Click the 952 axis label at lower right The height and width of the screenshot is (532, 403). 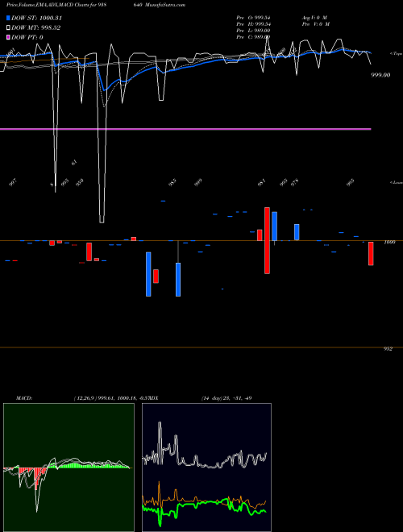[x=388, y=349]
